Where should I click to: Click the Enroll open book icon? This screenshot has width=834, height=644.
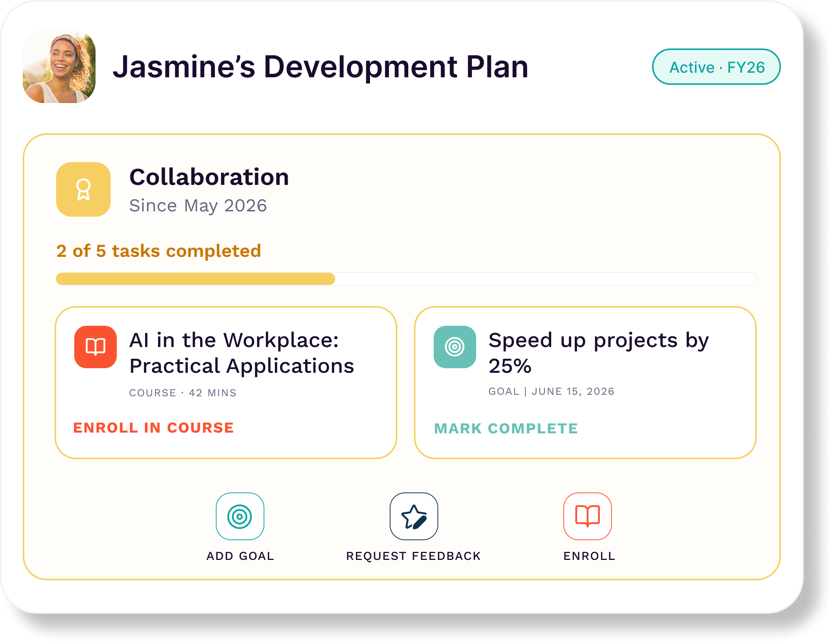(588, 517)
